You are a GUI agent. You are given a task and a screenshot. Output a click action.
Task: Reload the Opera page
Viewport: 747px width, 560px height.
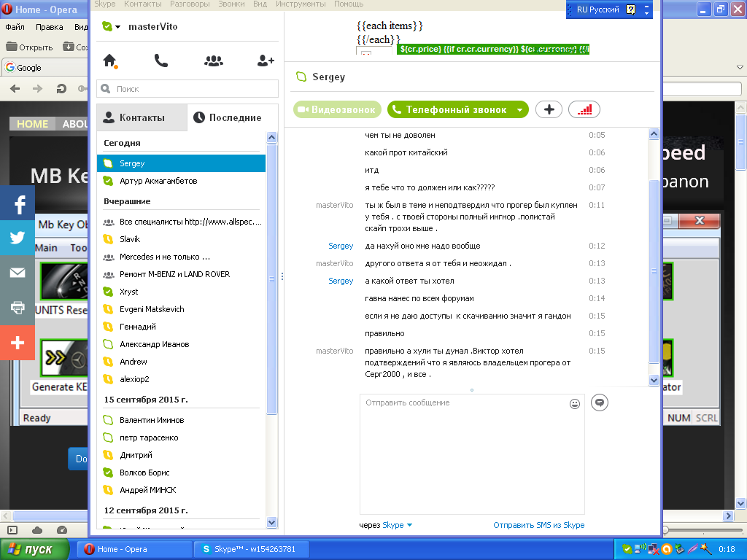coord(61,88)
